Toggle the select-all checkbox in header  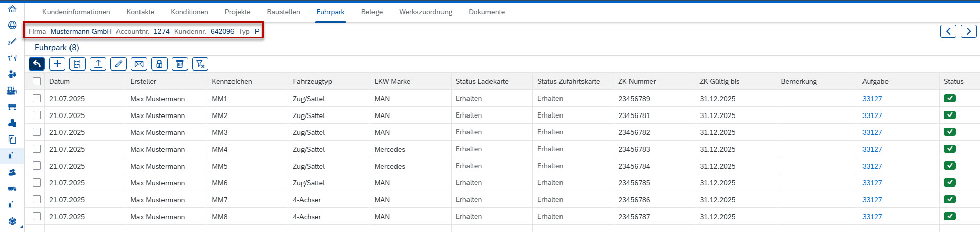point(37,81)
